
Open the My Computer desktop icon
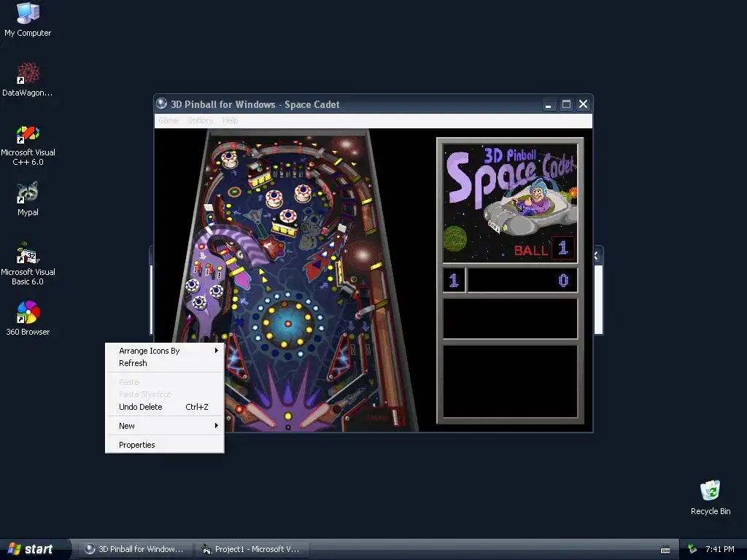(x=28, y=19)
